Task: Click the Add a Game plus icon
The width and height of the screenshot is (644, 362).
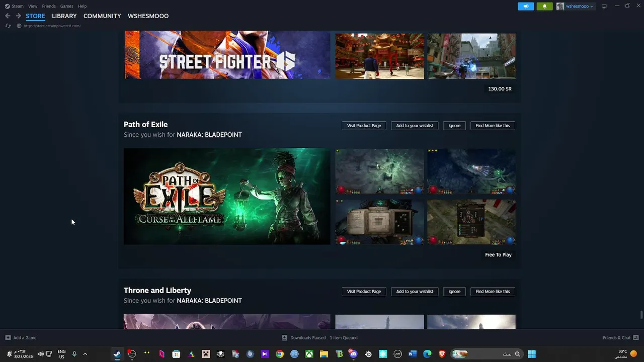Action: [8, 338]
